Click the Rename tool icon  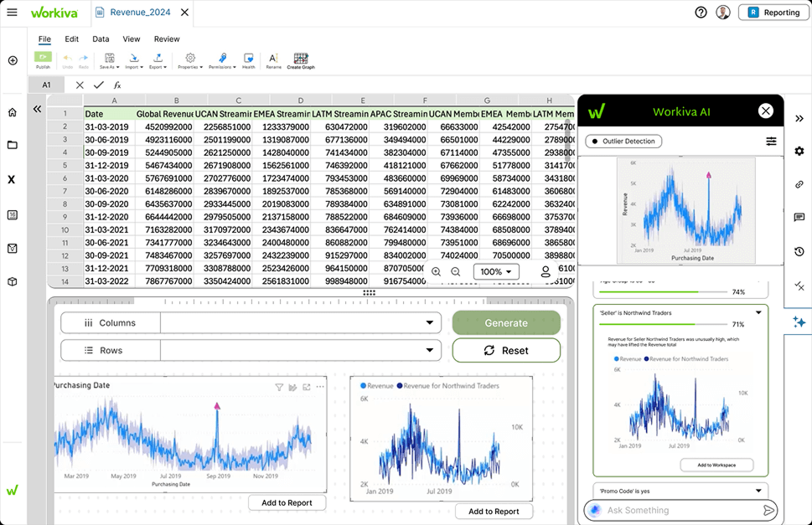pyautogui.click(x=273, y=60)
